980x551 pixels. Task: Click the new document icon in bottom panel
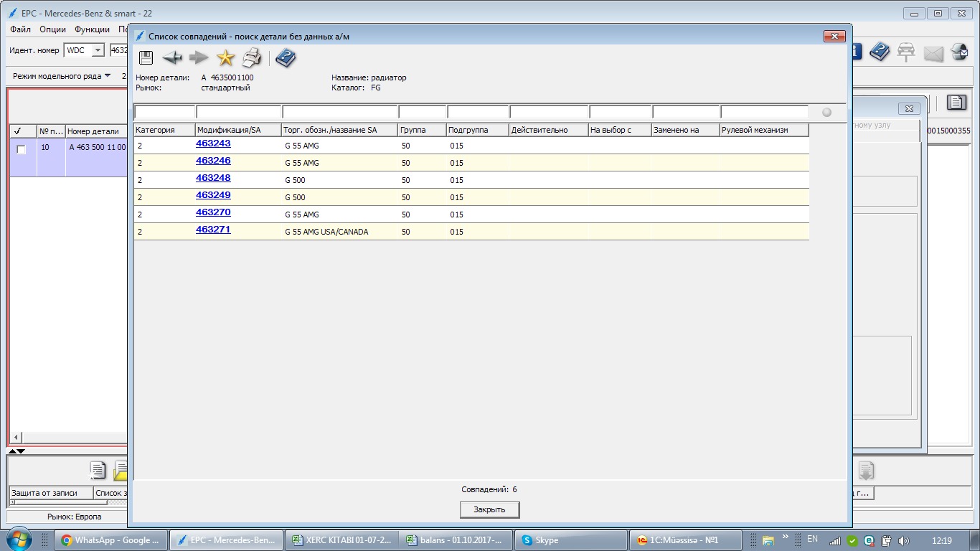(x=98, y=471)
